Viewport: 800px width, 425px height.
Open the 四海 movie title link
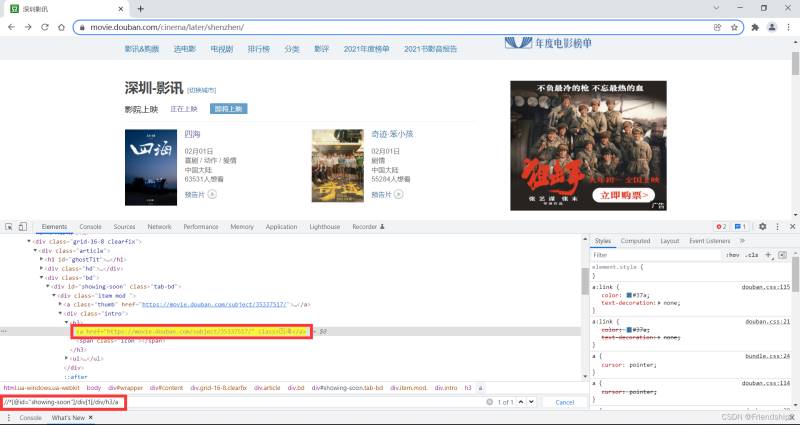(192, 134)
